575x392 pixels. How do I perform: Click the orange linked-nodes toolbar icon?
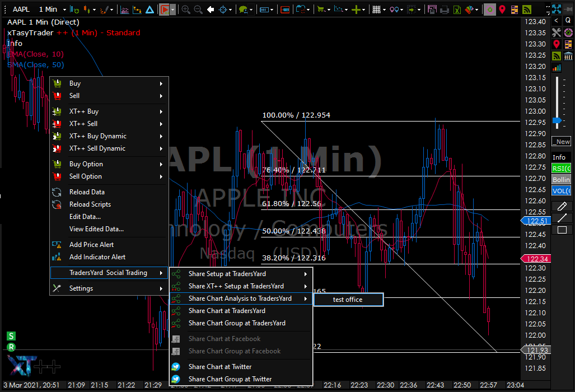pos(137,10)
